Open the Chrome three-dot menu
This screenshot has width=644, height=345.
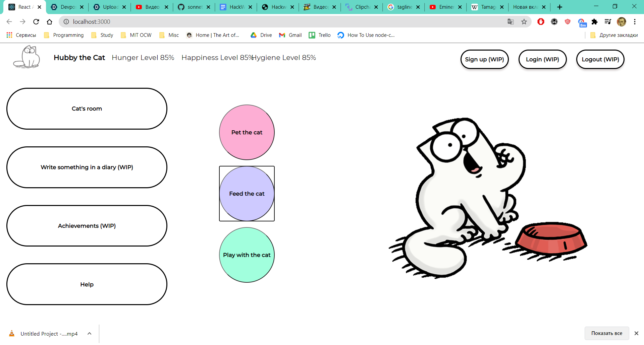coord(635,22)
